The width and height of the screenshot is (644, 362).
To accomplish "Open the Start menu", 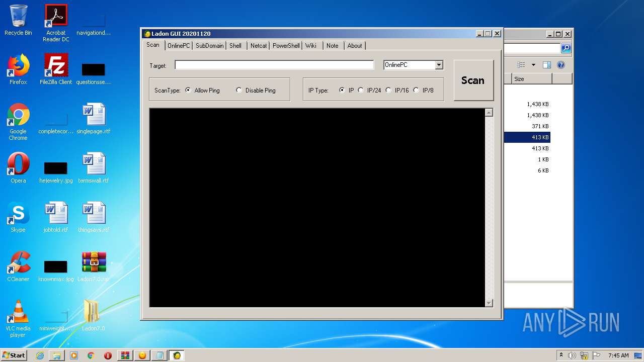I will click(x=14, y=355).
